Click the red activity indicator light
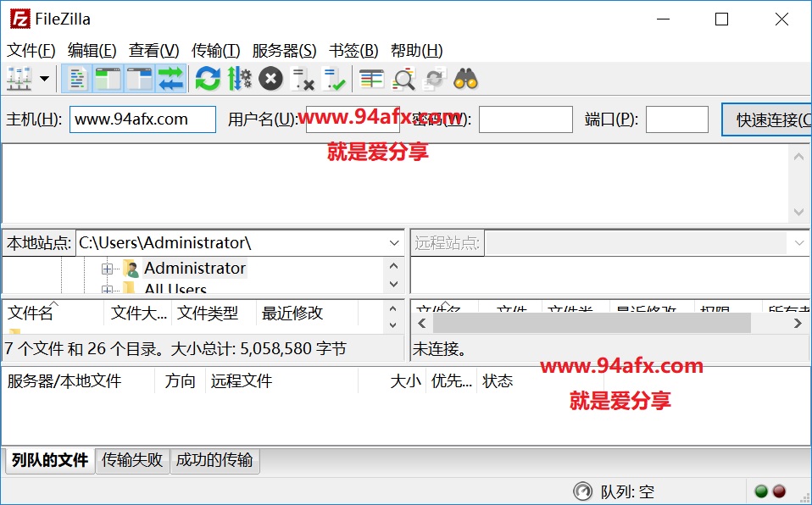812x505 pixels. coord(779,491)
